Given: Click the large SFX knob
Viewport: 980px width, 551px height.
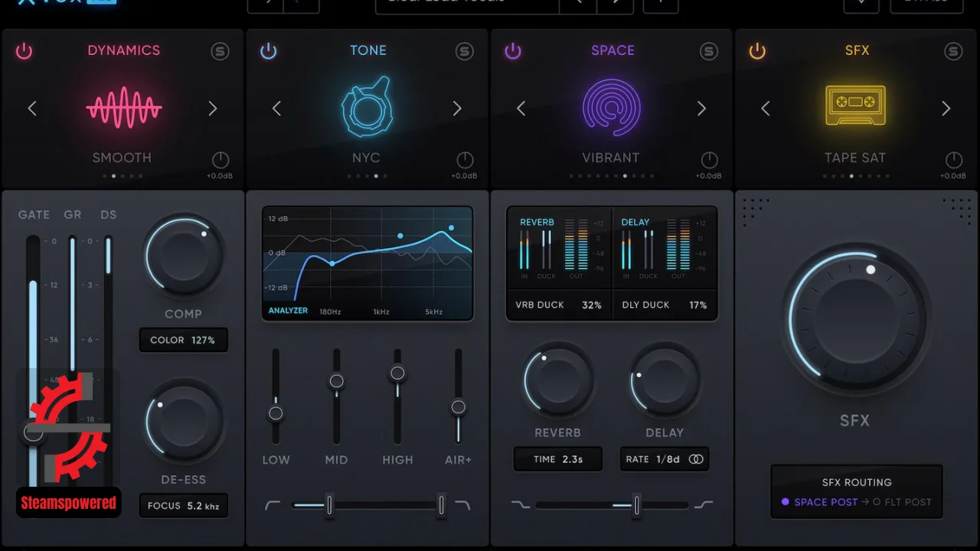Looking at the screenshot, I should (x=855, y=320).
